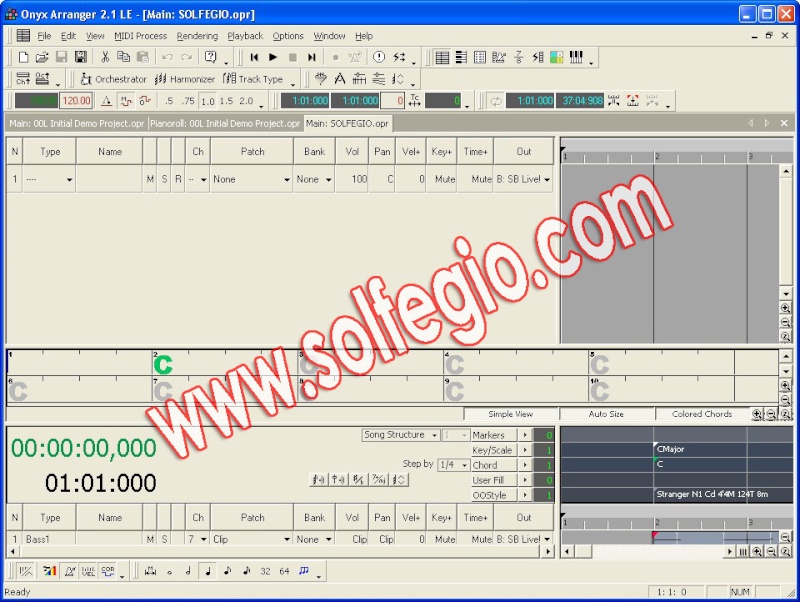This screenshot has width=800, height=602.
Task: Toggle Solo (S) on Bass1 track
Action: pos(164,539)
